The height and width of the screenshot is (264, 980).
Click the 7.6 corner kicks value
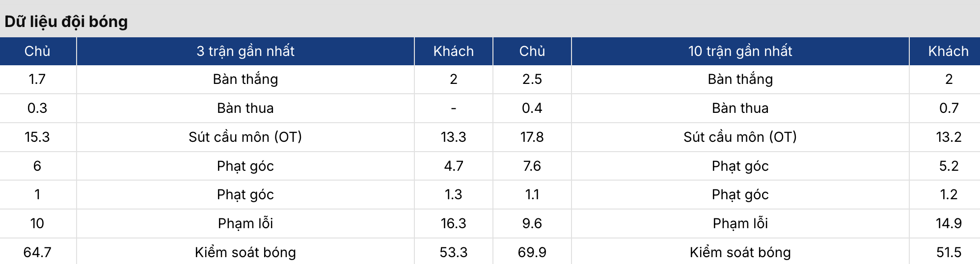[532, 166]
